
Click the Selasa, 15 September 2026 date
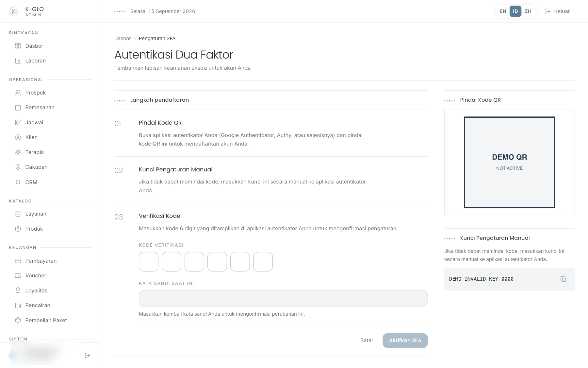click(x=163, y=11)
